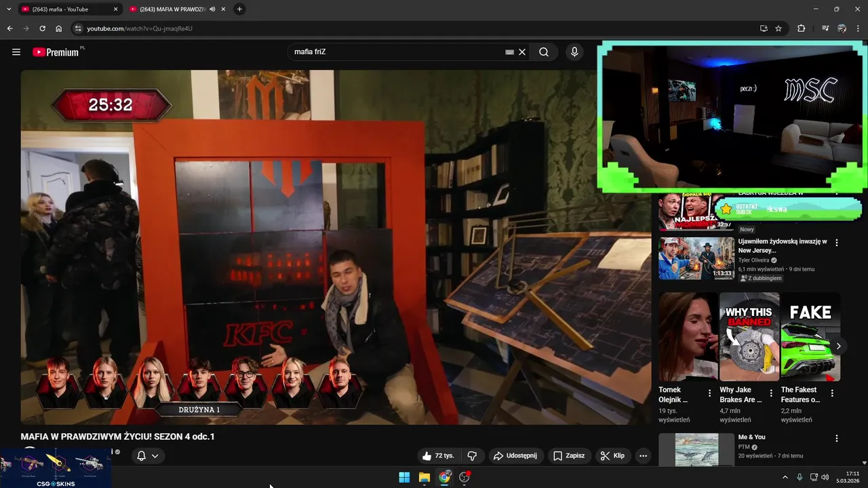Go to YouTube Premium home logo
868x488 pixels.
tap(57, 52)
